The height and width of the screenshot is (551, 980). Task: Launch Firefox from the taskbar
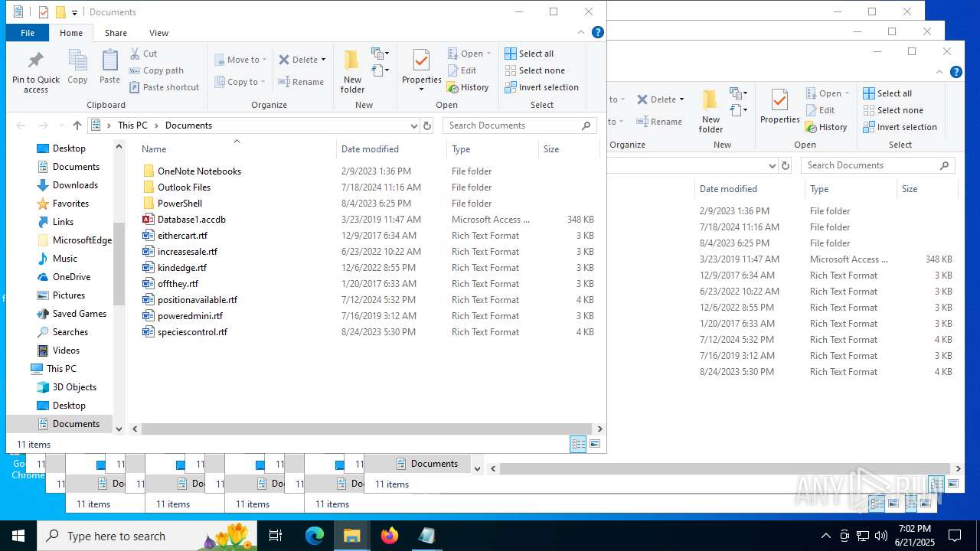tap(390, 536)
